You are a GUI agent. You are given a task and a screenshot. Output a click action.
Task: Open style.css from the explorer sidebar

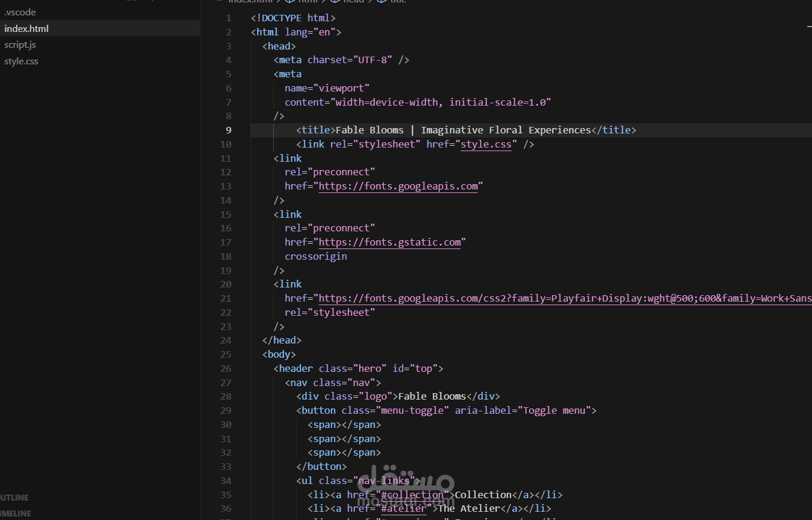[x=21, y=61]
